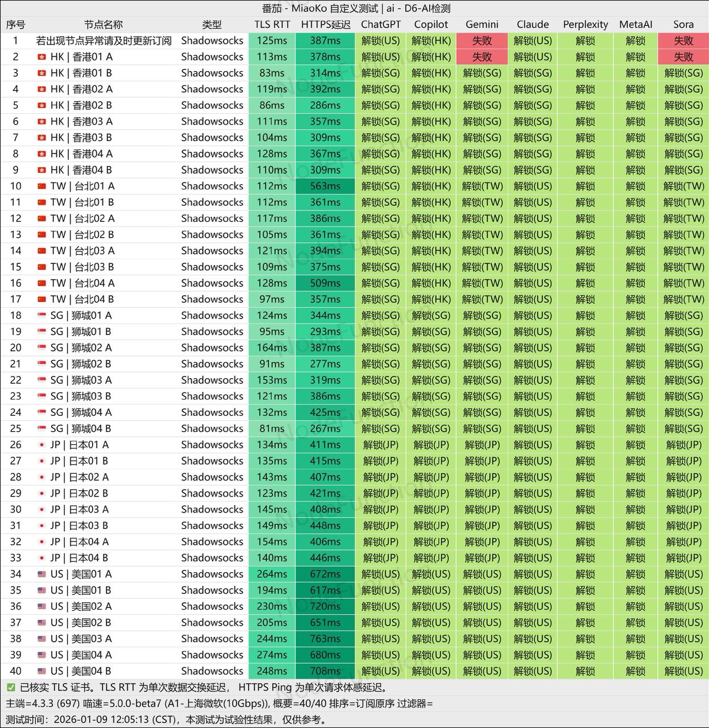Select the ChatGPT column header
This screenshot has width=709, height=728.
[x=380, y=24]
